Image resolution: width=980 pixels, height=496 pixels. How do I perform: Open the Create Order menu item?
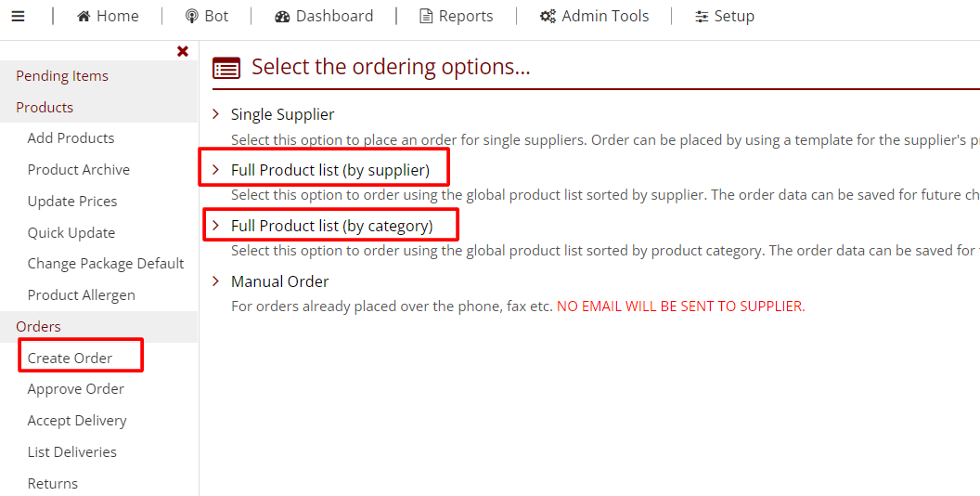[x=70, y=358]
